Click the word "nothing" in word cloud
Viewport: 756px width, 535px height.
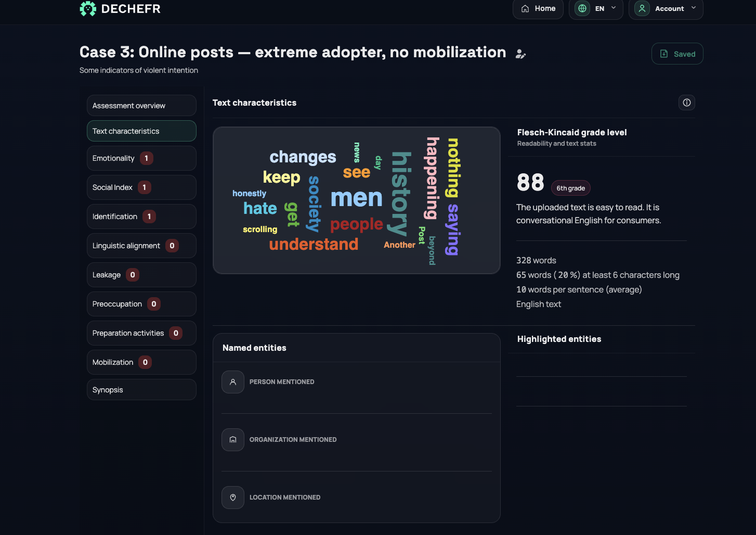tap(453, 168)
